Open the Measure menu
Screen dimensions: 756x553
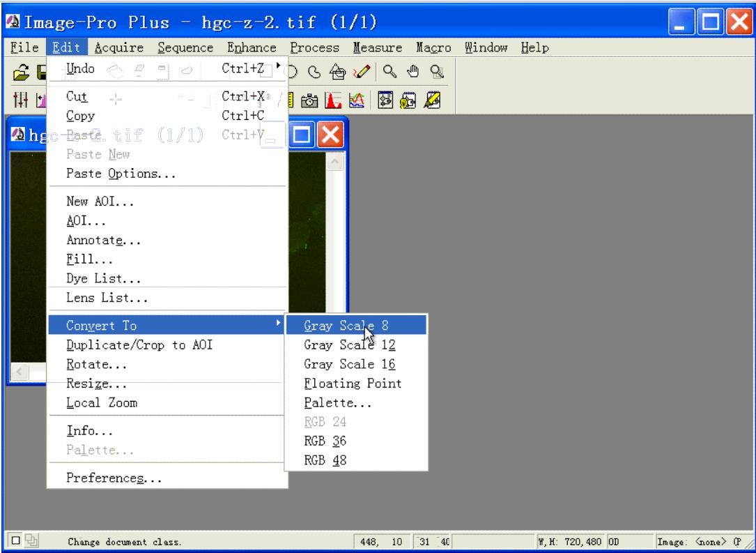[378, 47]
